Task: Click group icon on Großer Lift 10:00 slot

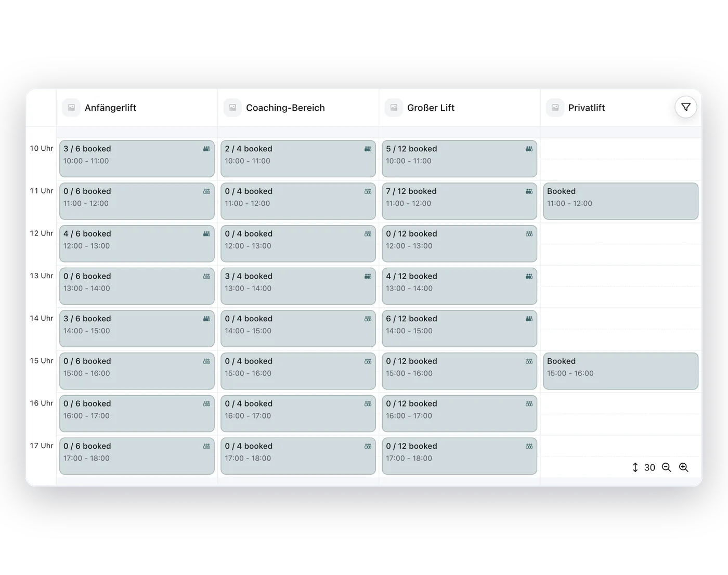Action: tap(529, 149)
